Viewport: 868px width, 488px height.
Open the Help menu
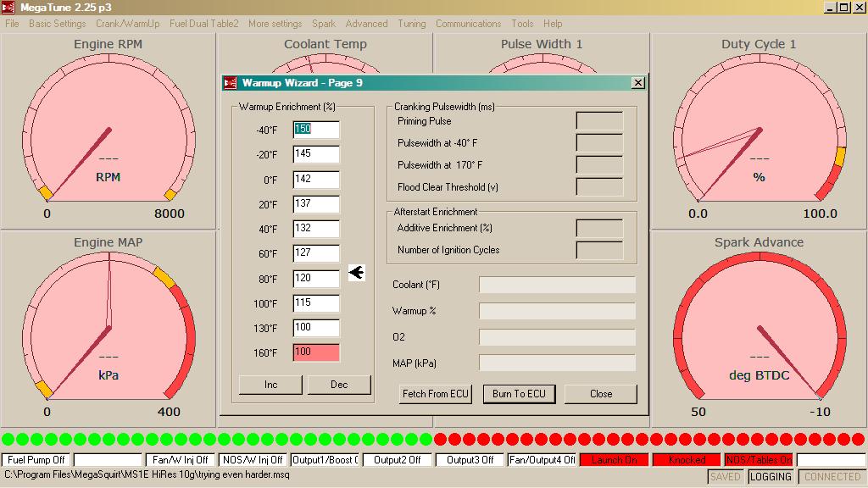pos(553,24)
